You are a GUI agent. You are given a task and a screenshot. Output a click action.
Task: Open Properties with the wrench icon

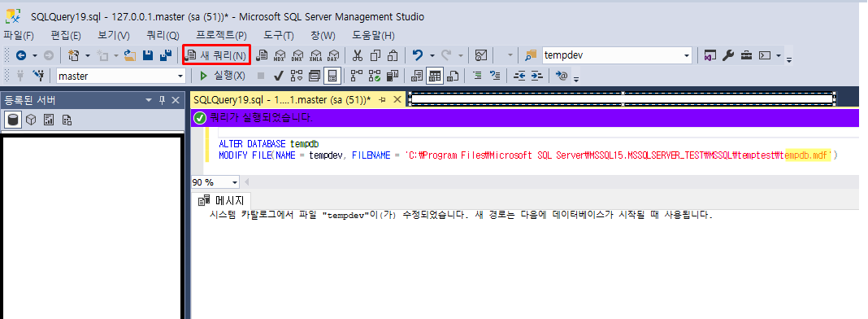coord(728,55)
